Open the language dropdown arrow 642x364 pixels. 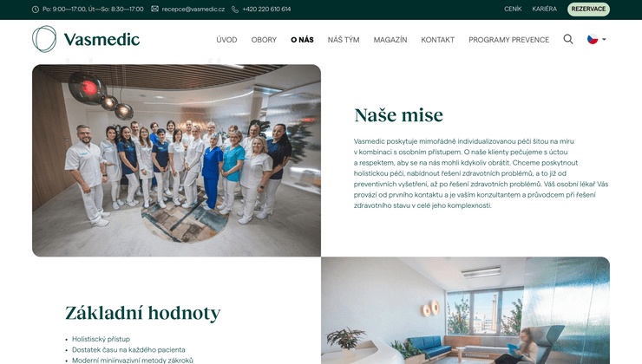point(604,40)
